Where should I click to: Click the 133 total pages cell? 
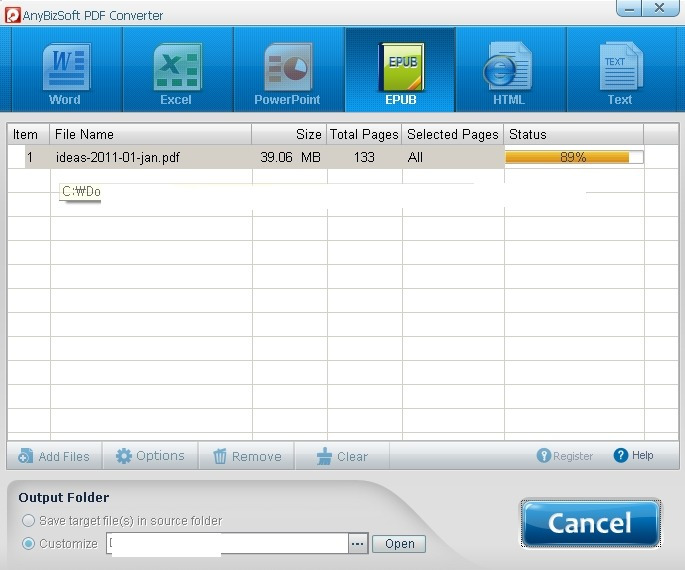[364, 157]
